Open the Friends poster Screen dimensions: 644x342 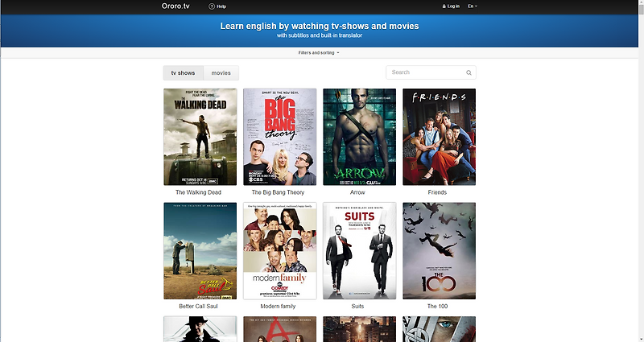click(439, 137)
